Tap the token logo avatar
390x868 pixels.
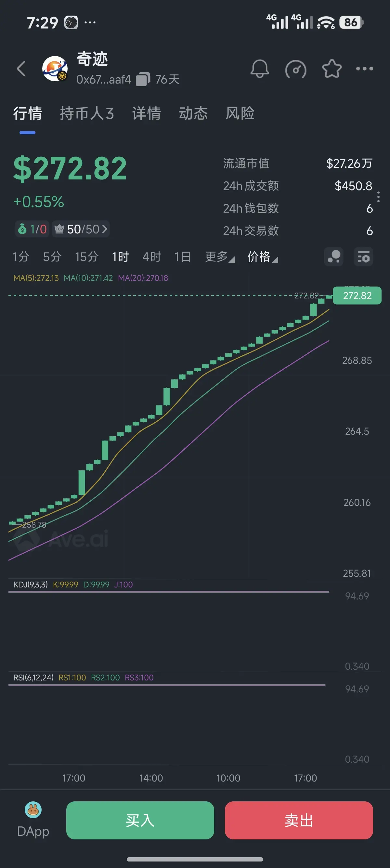55,69
